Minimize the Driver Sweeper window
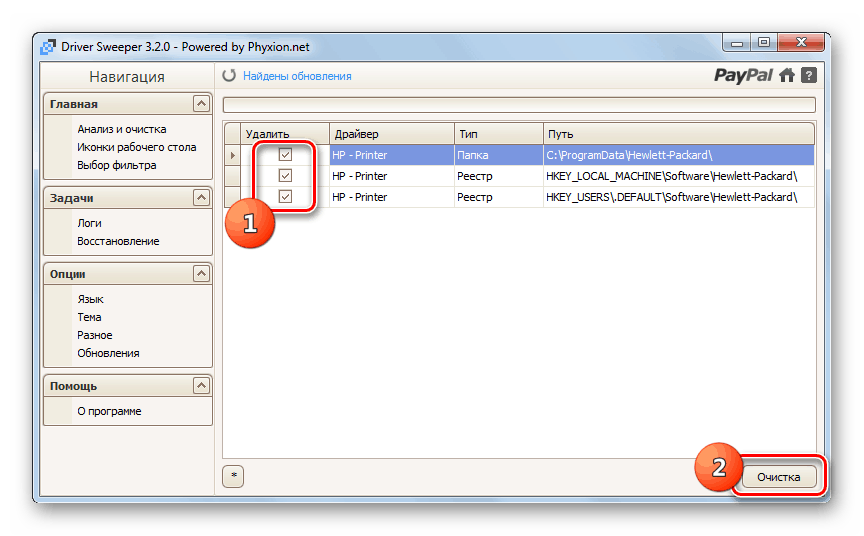864x536 pixels. pyautogui.click(x=737, y=42)
